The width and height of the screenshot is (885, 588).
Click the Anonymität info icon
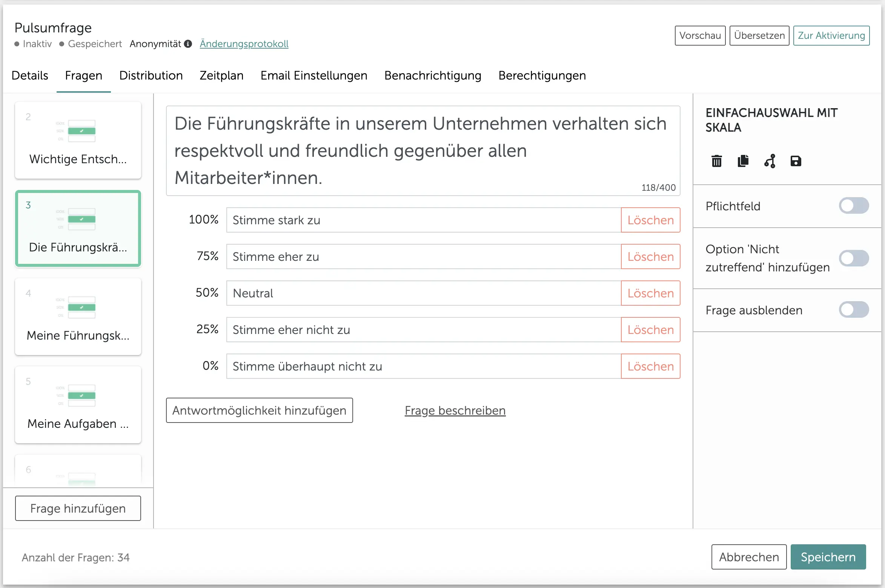[x=188, y=44]
